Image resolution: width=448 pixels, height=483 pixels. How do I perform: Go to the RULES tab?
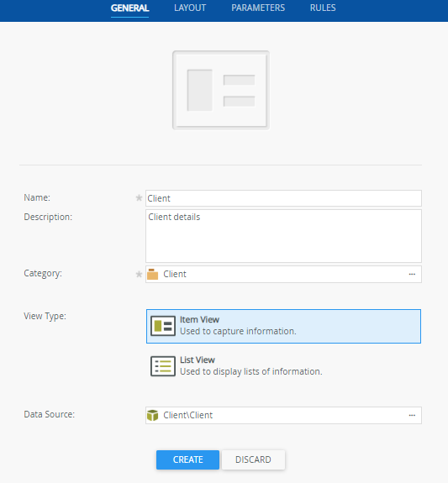(323, 8)
